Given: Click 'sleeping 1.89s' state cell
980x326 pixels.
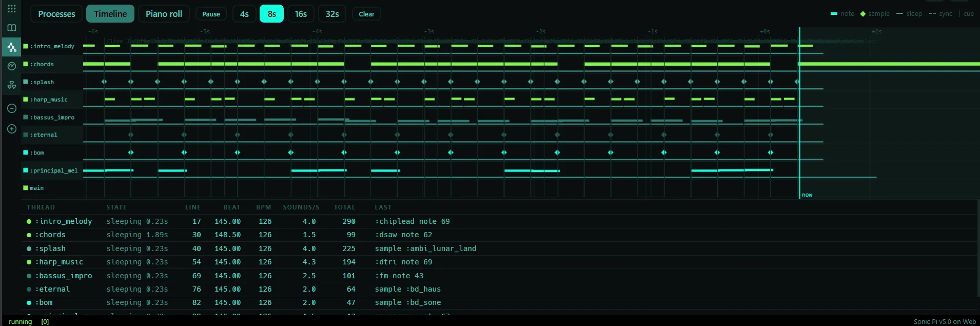Looking at the screenshot, I should coord(137,235).
